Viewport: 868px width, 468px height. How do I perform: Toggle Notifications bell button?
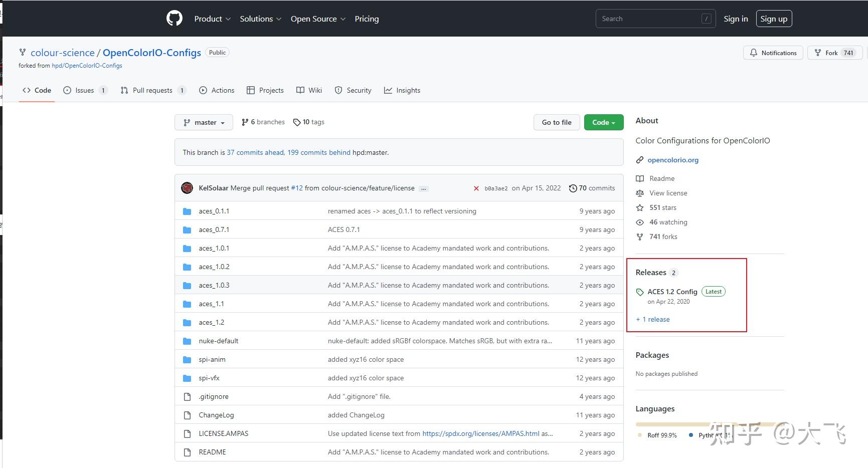click(773, 53)
